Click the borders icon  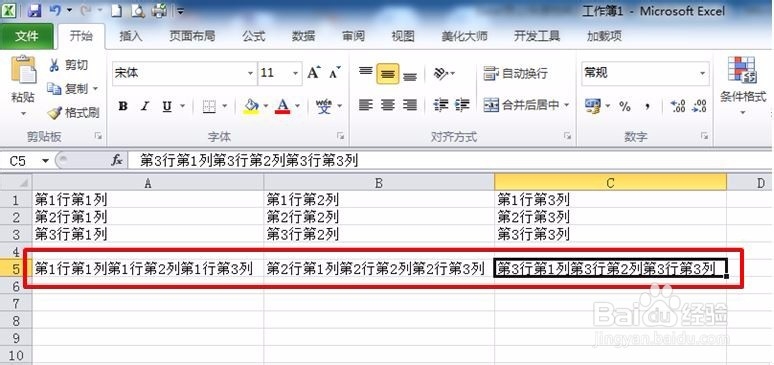[x=209, y=106]
